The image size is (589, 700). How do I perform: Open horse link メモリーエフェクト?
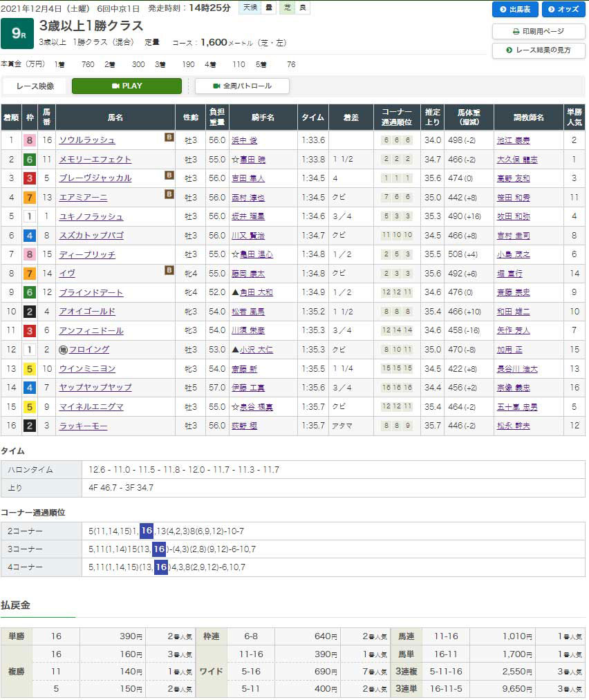point(95,160)
